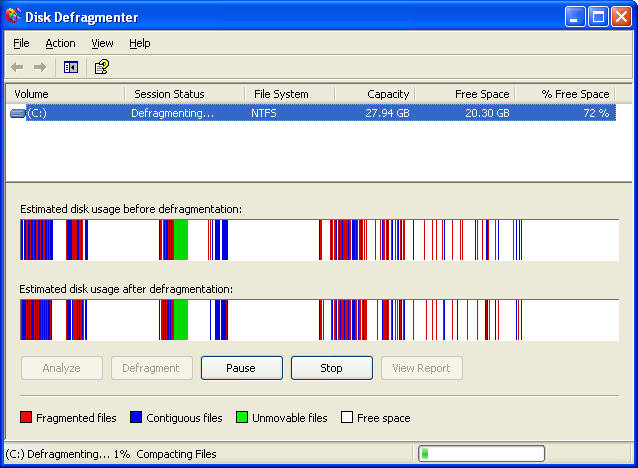
Task: Click the Analyze button
Action: (x=62, y=368)
